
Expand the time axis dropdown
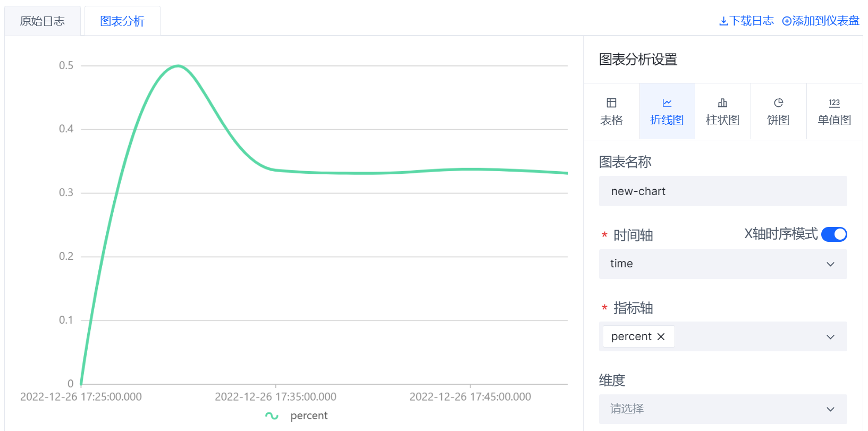(x=830, y=264)
